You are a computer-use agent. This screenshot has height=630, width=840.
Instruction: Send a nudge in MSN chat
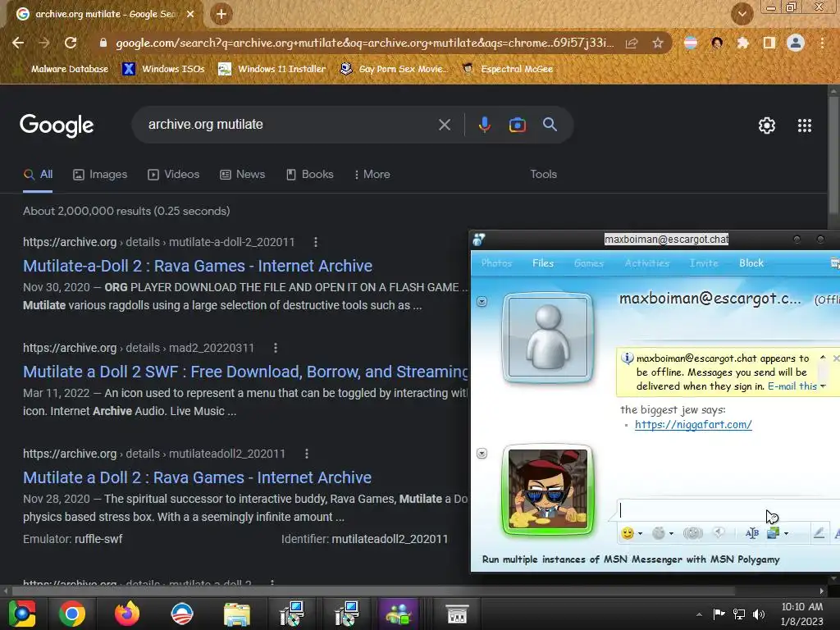(x=692, y=533)
